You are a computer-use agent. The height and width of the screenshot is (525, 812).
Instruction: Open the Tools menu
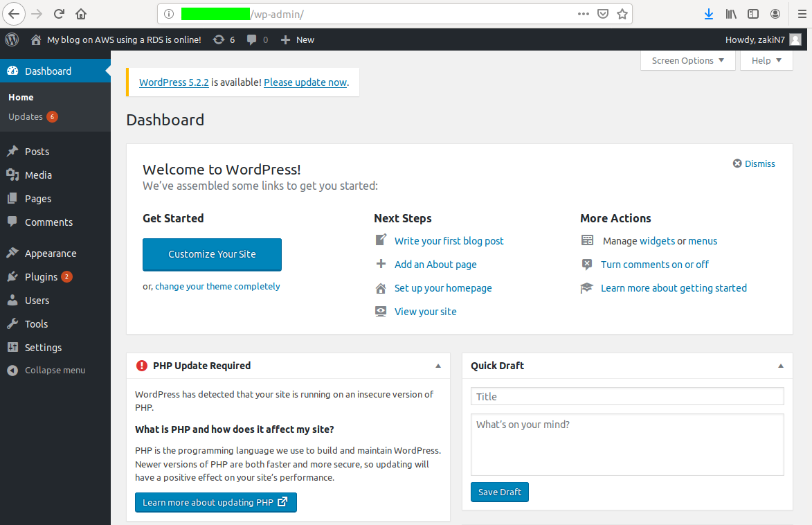[x=55, y=324]
